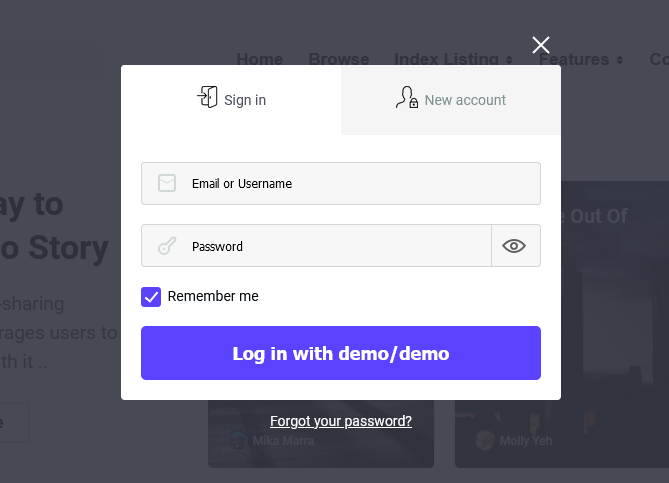Uncheck the Remember me checkbox
The image size is (669, 483).
point(151,297)
